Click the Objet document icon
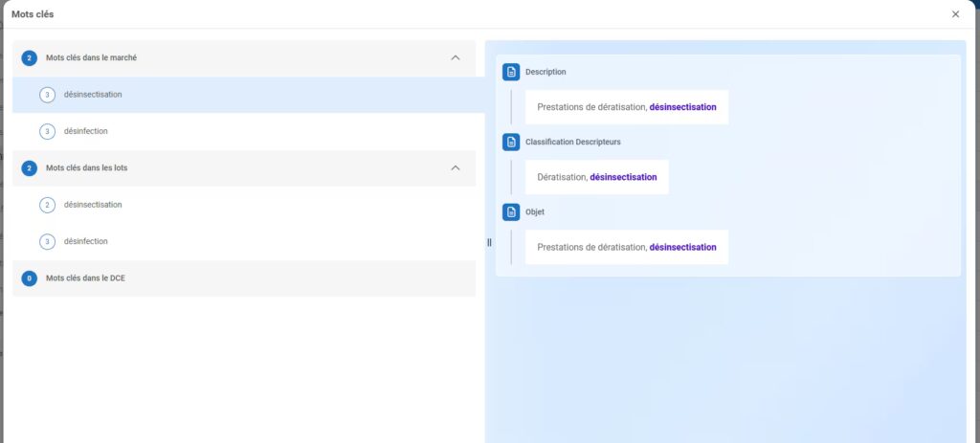The image size is (980, 443). pyautogui.click(x=511, y=211)
